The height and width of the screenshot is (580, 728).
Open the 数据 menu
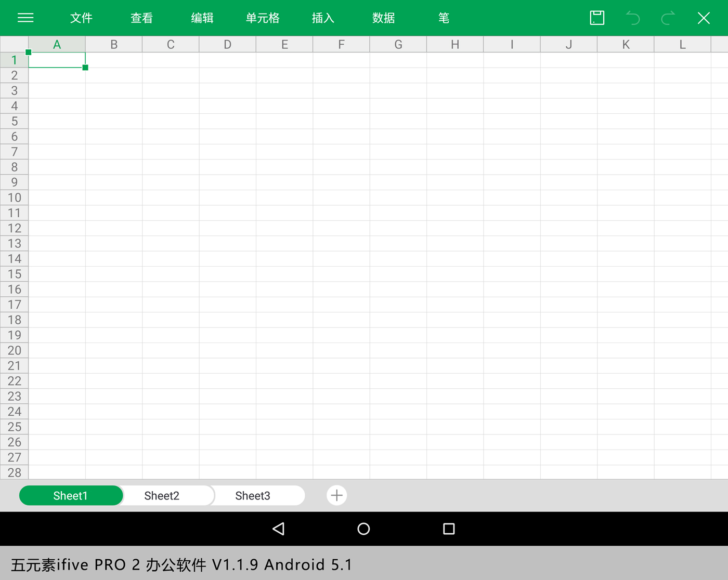[x=384, y=18]
